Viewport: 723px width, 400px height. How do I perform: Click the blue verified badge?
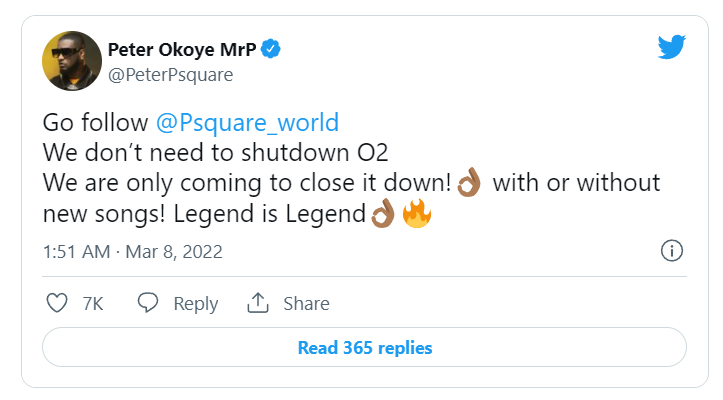click(271, 49)
